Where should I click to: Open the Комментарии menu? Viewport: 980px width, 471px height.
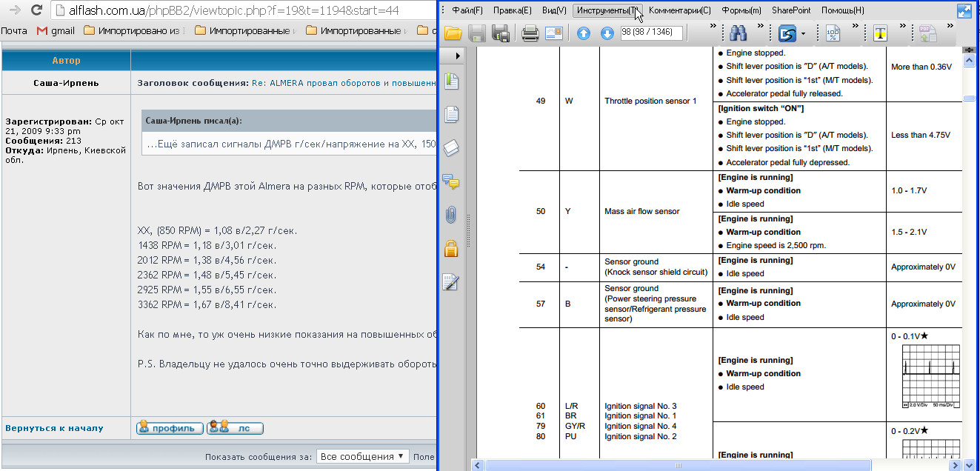(679, 10)
